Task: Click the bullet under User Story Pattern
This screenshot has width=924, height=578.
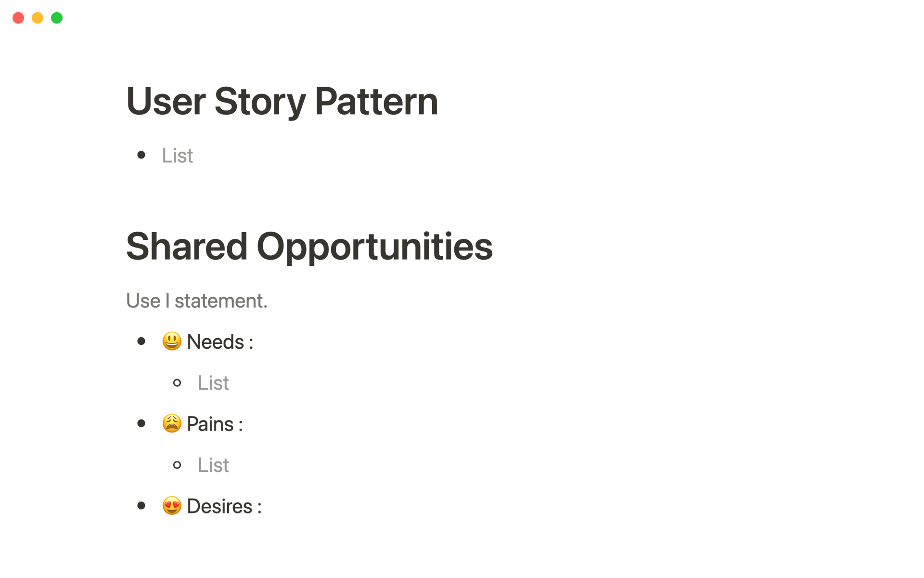Action: (x=141, y=155)
